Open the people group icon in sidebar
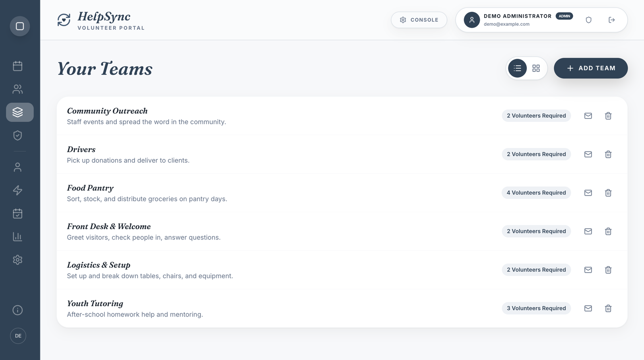Screen dimensions: 644x360 point(18,89)
